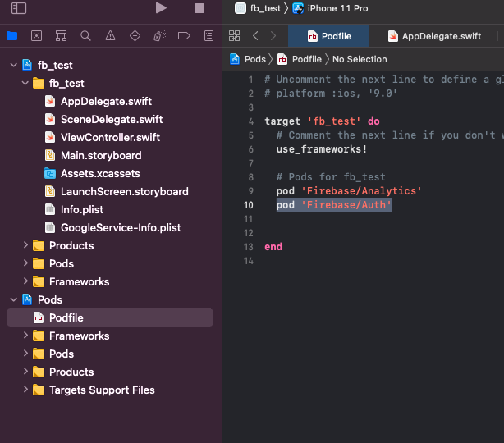Click the '# Pods for fb_test' comment
The height and width of the screenshot is (443, 504).
(331, 177)
